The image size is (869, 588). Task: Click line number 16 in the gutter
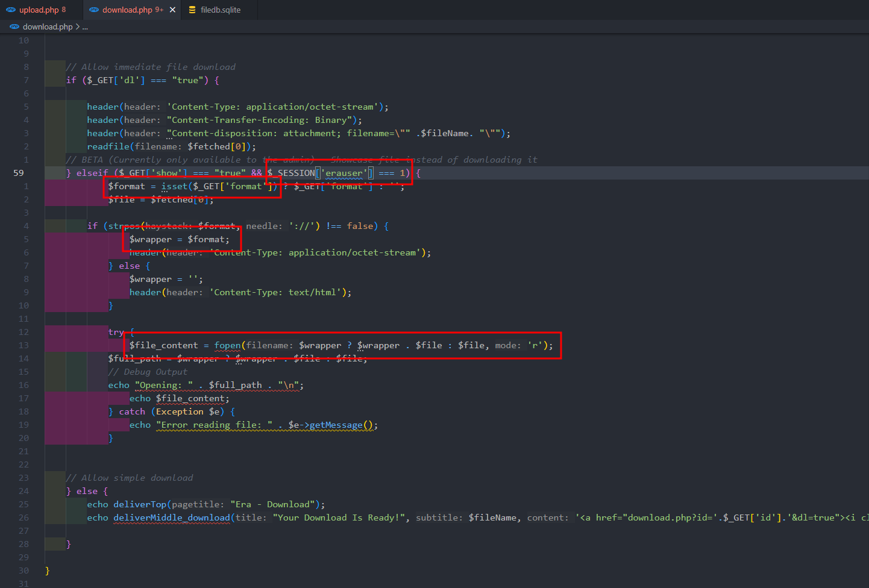click(x=24, y=385)
